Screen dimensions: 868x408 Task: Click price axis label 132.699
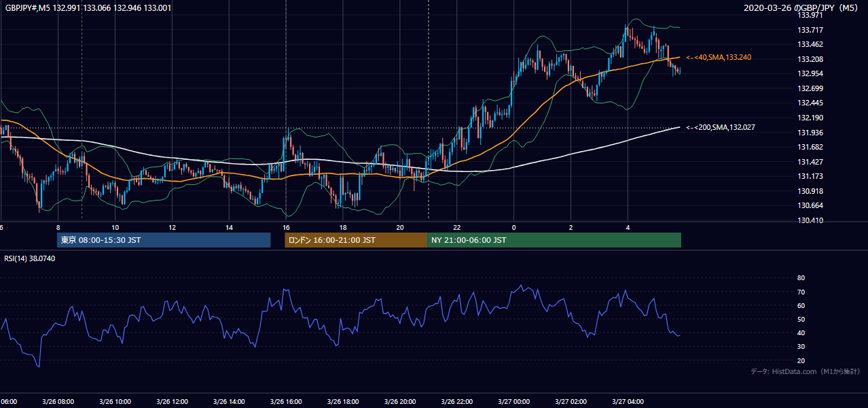click(810, 88)
